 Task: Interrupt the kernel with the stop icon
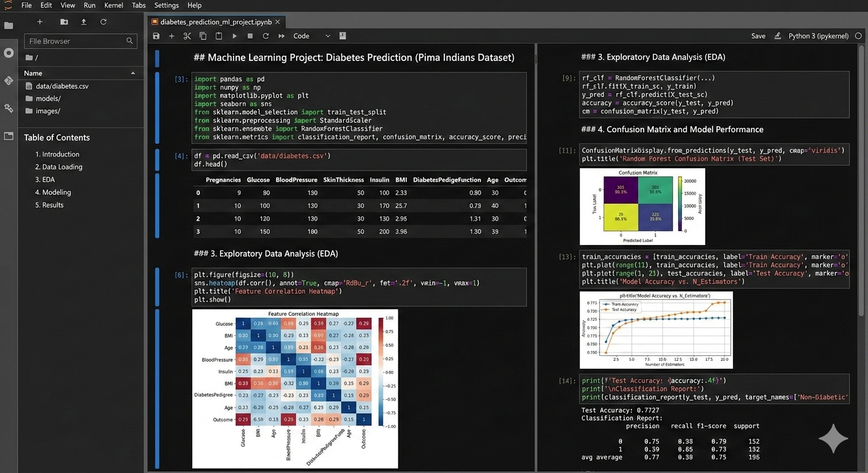coord(250,36)
